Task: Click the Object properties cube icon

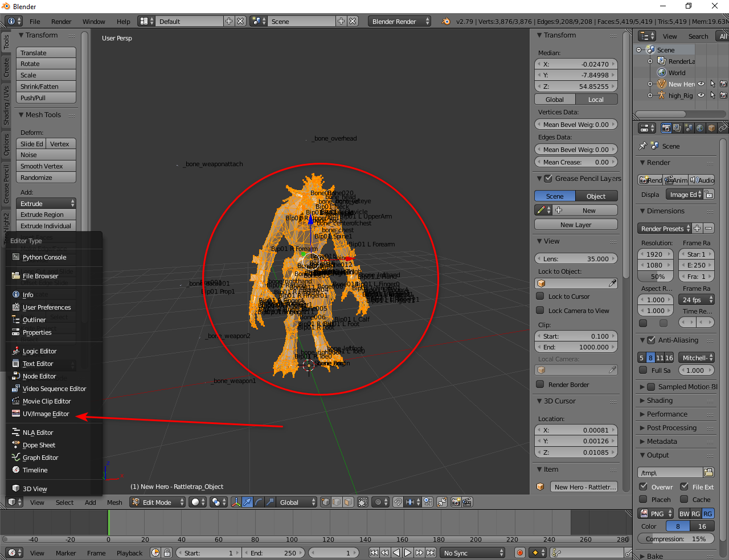Action: (711, 128)
